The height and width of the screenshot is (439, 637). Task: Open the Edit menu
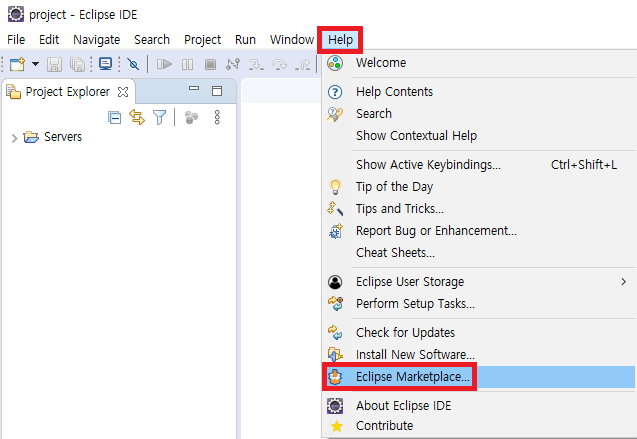tap(49, 40)
